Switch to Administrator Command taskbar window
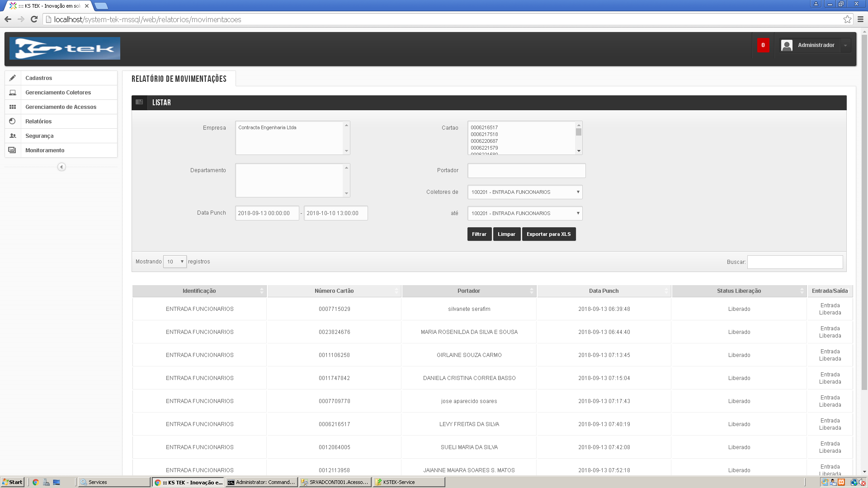The height and width of the screenshot is (488, 868). [x=261, y=482]
